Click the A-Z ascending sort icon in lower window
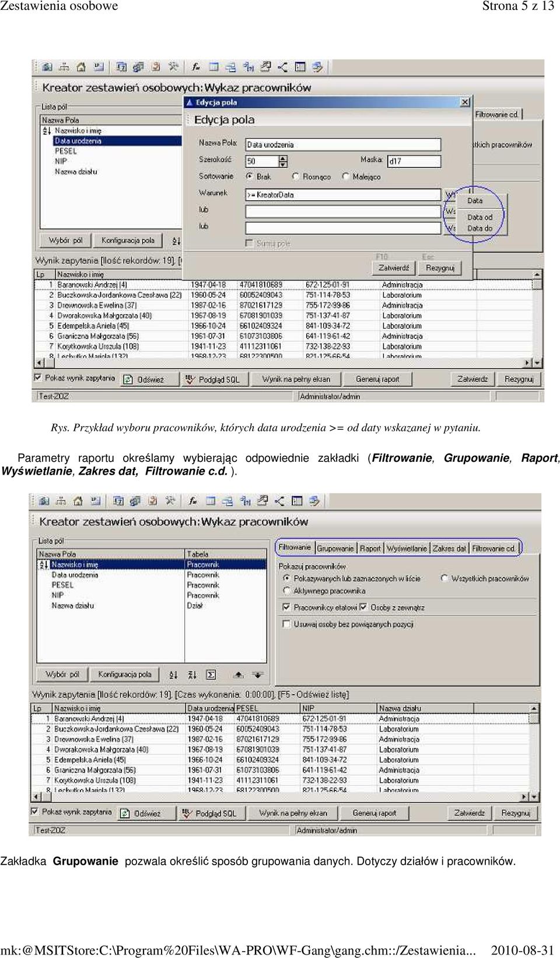The image size is (560, 958). pyautogui.click(x=173, y=674)
